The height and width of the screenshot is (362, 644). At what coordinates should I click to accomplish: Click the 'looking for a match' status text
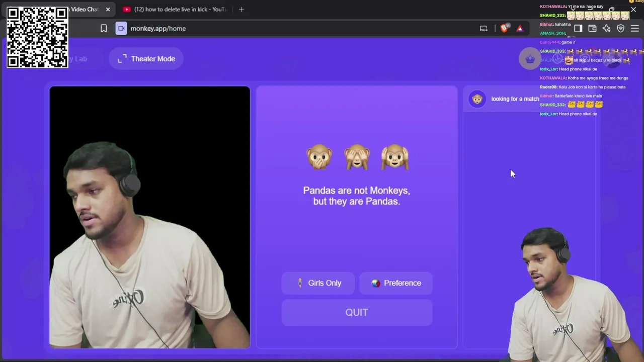[515, 99]
